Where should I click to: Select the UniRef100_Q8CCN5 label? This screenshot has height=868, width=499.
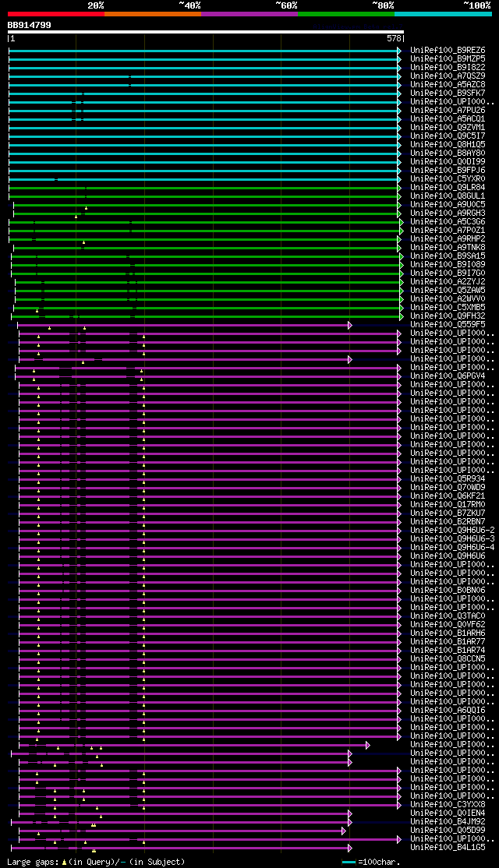pos(448,659)
